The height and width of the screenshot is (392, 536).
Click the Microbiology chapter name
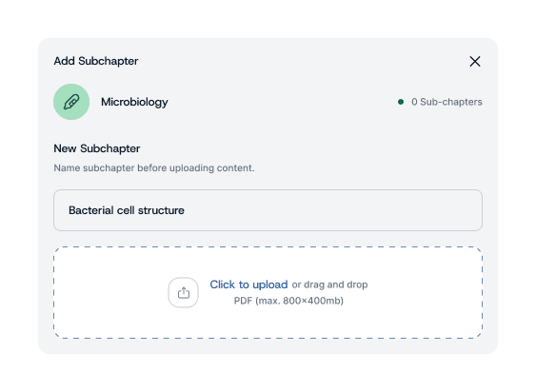[x=134, y=102]
